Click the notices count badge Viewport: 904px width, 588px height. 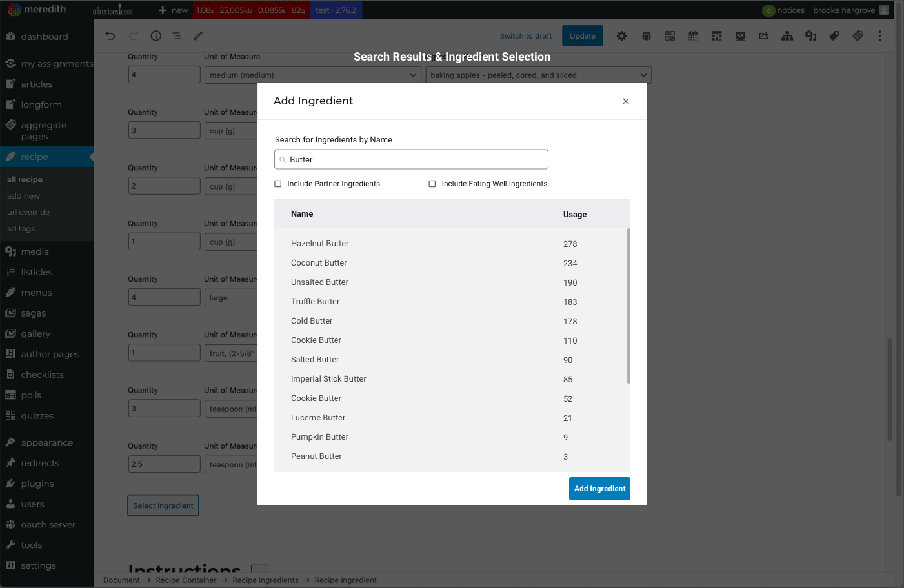[x=768, y=10]
